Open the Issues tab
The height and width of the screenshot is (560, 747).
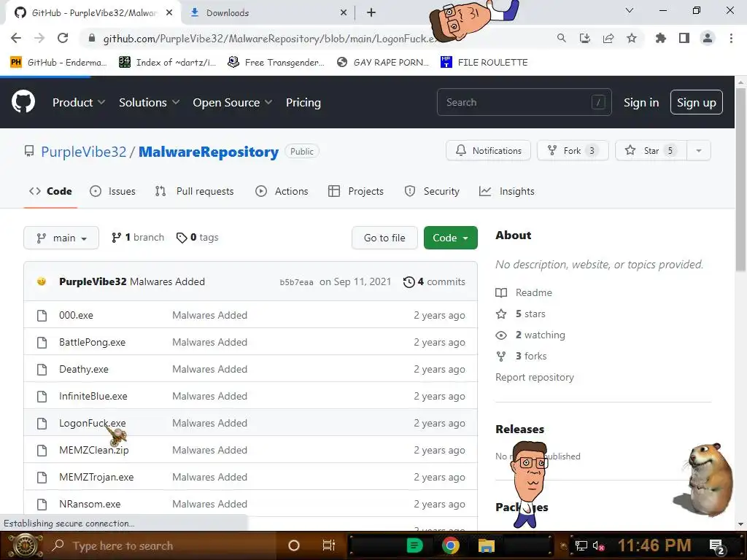[112, 192]
